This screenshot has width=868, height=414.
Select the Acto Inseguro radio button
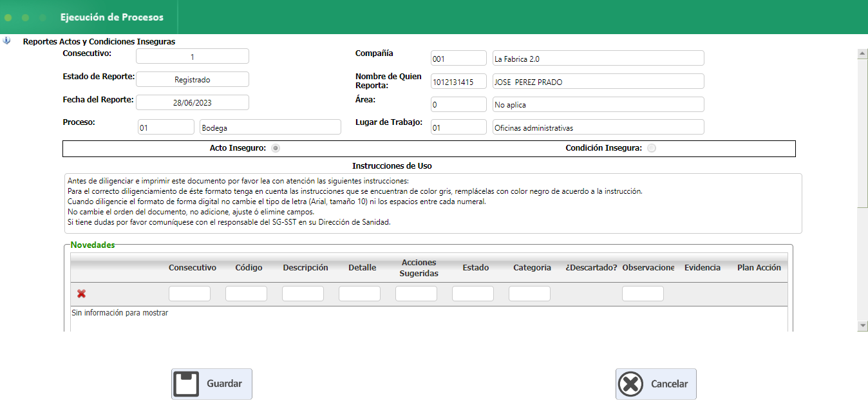(276, 148)
